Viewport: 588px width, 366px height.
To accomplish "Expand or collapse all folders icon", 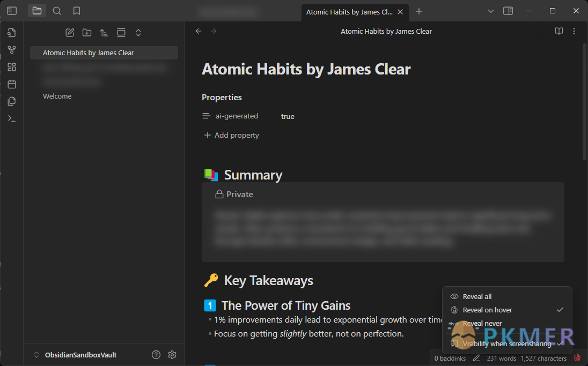I will point(138,33).
